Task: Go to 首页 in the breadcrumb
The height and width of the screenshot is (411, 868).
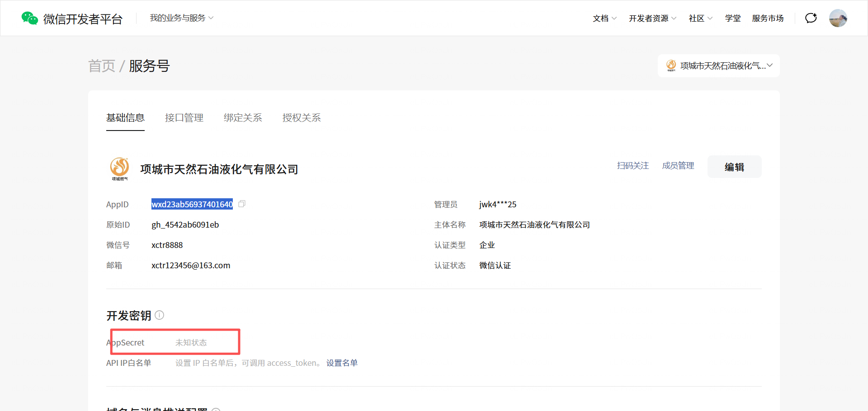Action: 102,66
